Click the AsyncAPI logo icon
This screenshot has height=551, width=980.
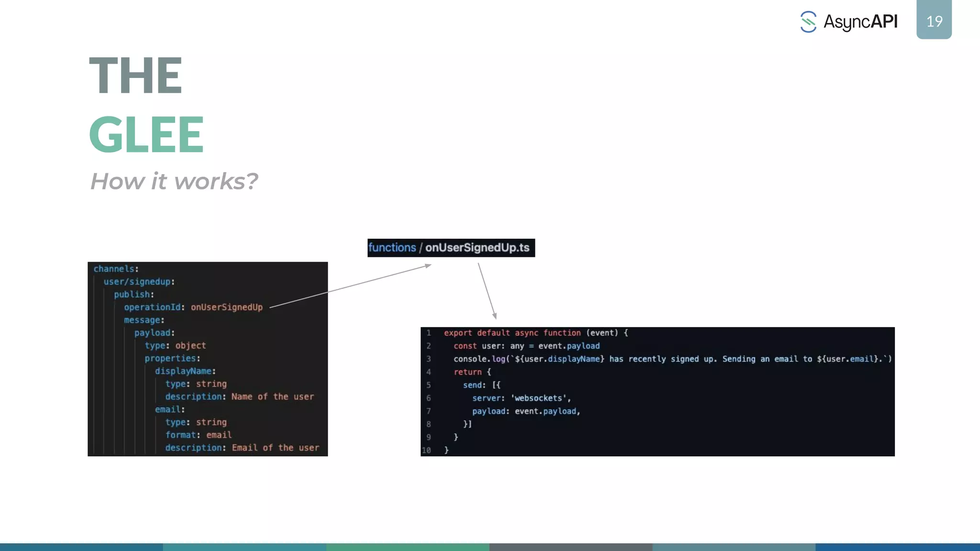coord(808,22)
